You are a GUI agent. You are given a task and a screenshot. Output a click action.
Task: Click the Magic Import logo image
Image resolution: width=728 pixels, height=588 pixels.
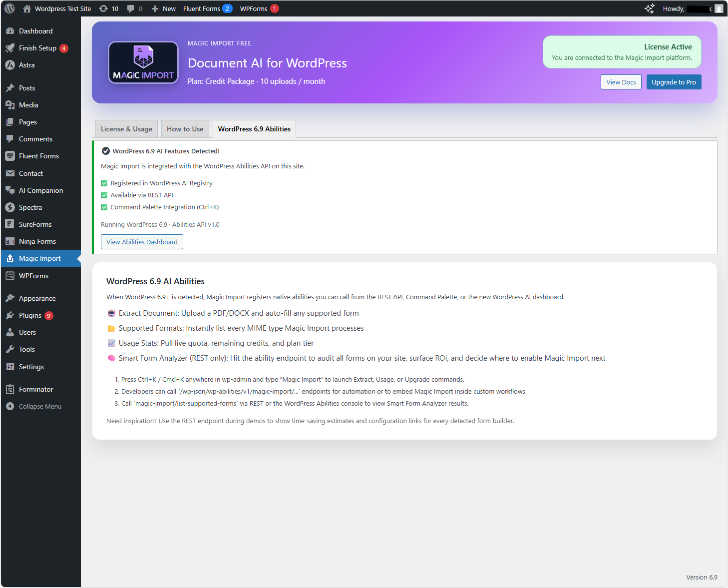pos(143,62)
